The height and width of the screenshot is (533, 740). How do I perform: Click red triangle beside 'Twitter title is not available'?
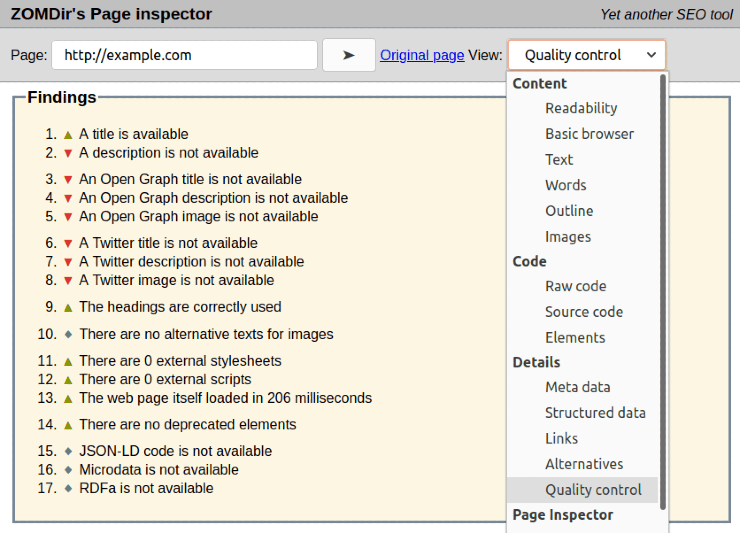point(68,243)
